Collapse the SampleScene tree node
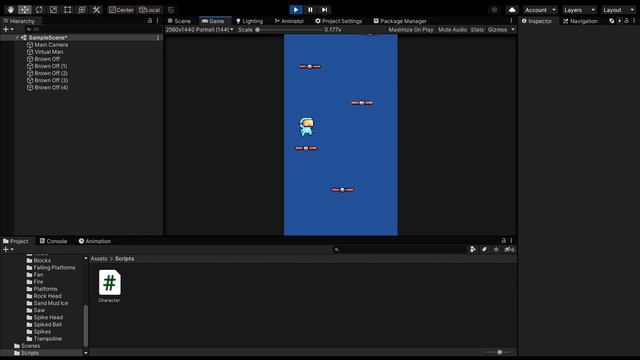Viewport: 640px width, 360px height. click(17, 38)
